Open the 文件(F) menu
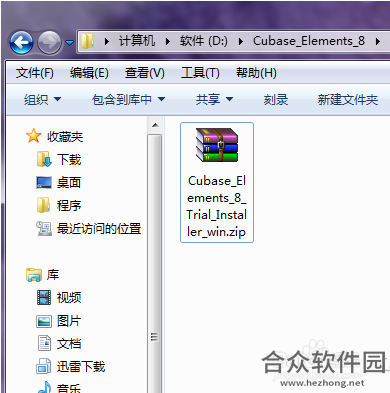This screenshot has width=390, height=393. (x=35, y=73)
